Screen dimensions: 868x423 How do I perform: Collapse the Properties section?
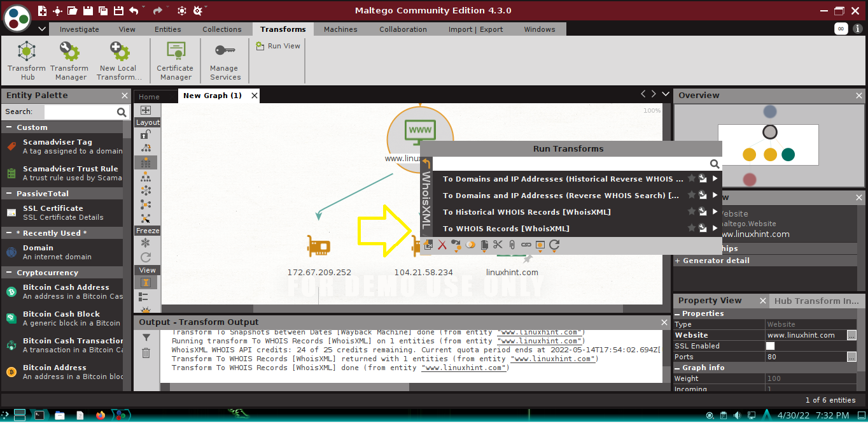[x=678, y=313]
